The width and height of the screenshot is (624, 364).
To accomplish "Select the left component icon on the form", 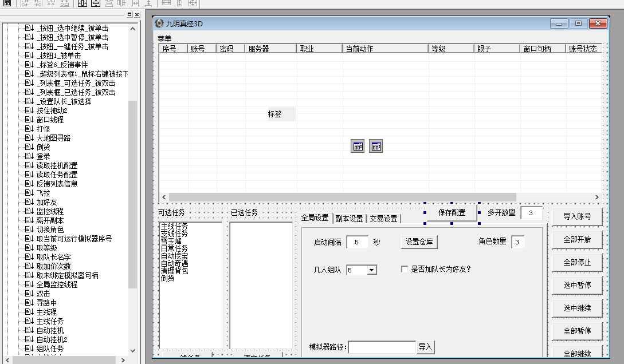I will pos(358,147).
